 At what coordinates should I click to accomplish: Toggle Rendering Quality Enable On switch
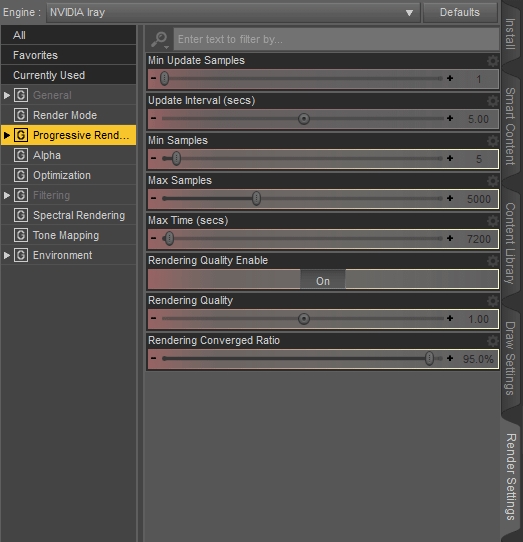tap(323, 279)
